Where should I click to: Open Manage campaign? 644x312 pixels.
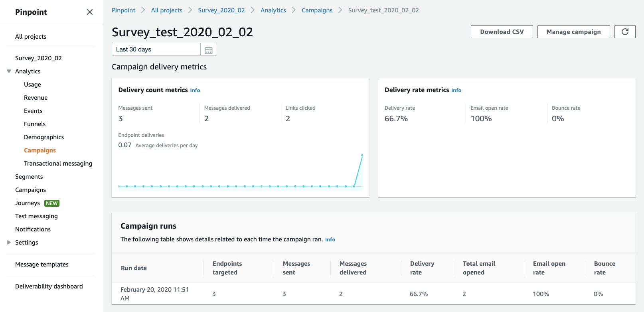574,32
